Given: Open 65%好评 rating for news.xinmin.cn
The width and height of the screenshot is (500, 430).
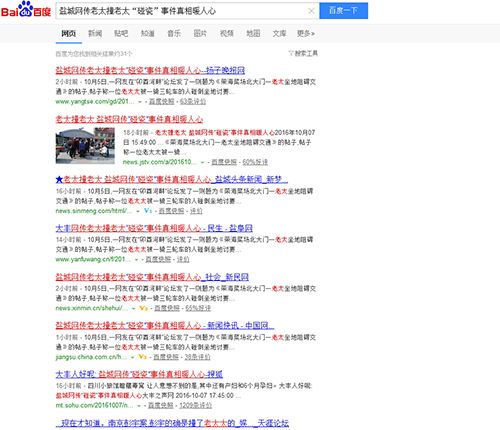Looking at the screenshot, I should [198, 308].
